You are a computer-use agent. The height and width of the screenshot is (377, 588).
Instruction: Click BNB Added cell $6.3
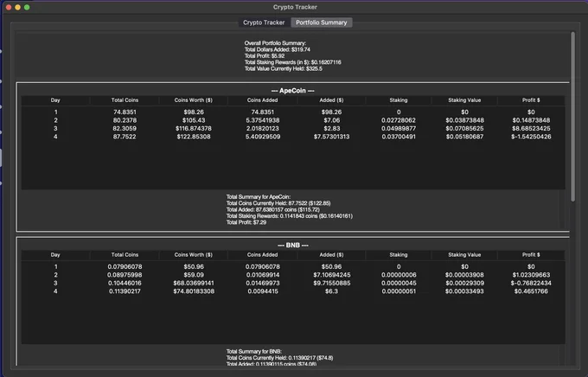pos(331,291)
